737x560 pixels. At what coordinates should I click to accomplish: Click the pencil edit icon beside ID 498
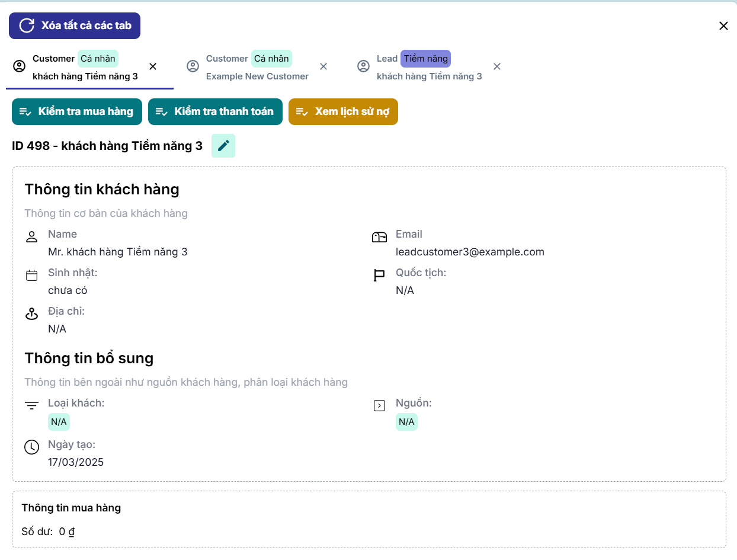tap(223, 146)
